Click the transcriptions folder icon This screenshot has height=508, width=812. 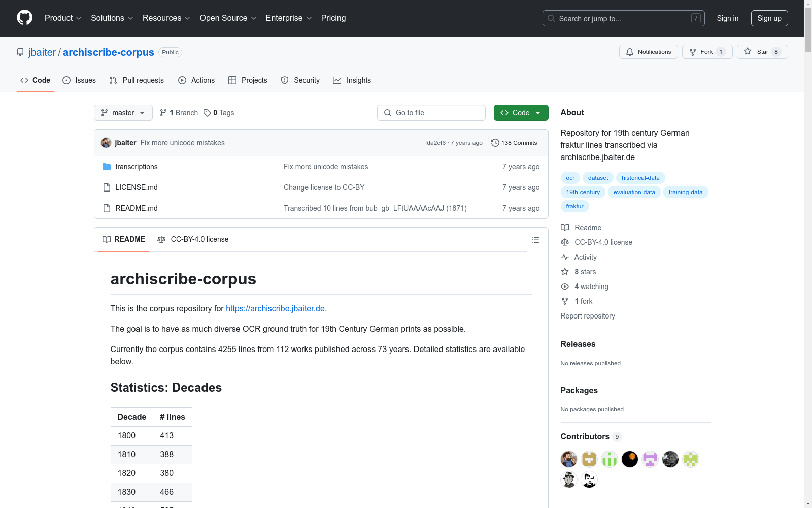coord(107,167)
